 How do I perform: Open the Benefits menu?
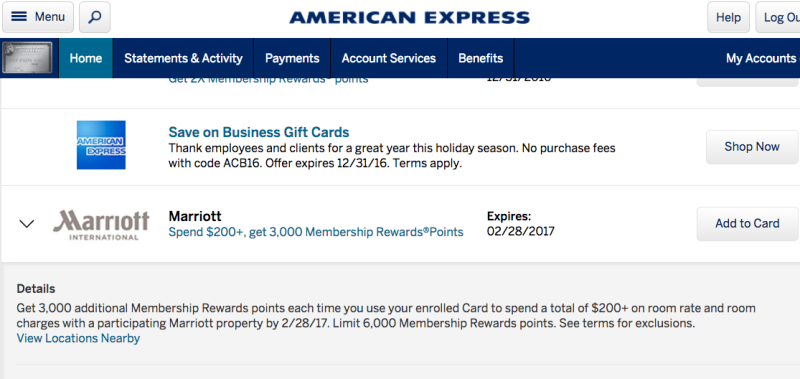pyautogui.click(x=481, y=58)
